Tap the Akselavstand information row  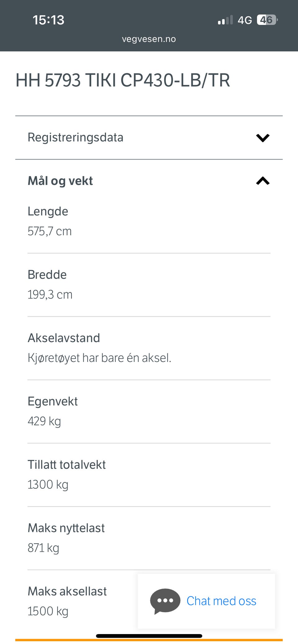click(x=149, y=348)
